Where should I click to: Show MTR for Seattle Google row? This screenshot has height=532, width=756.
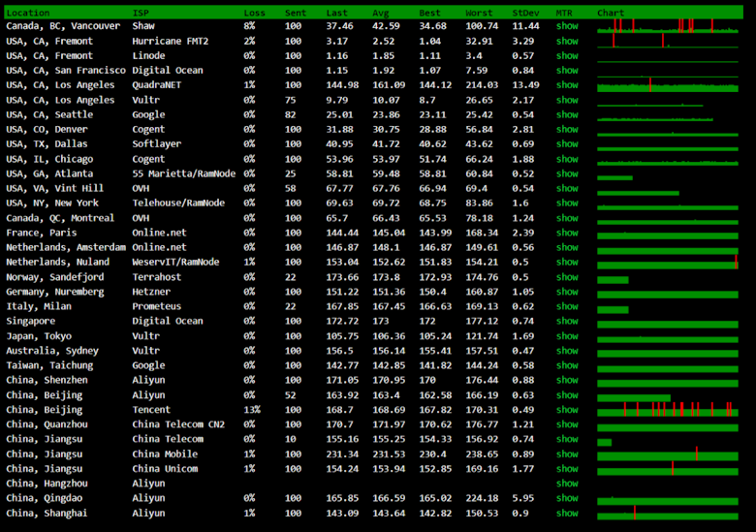click(x=566, y=115)
